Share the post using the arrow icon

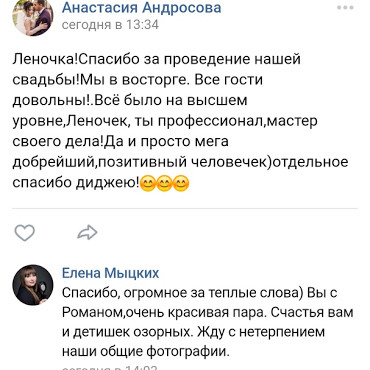(87, 232)
